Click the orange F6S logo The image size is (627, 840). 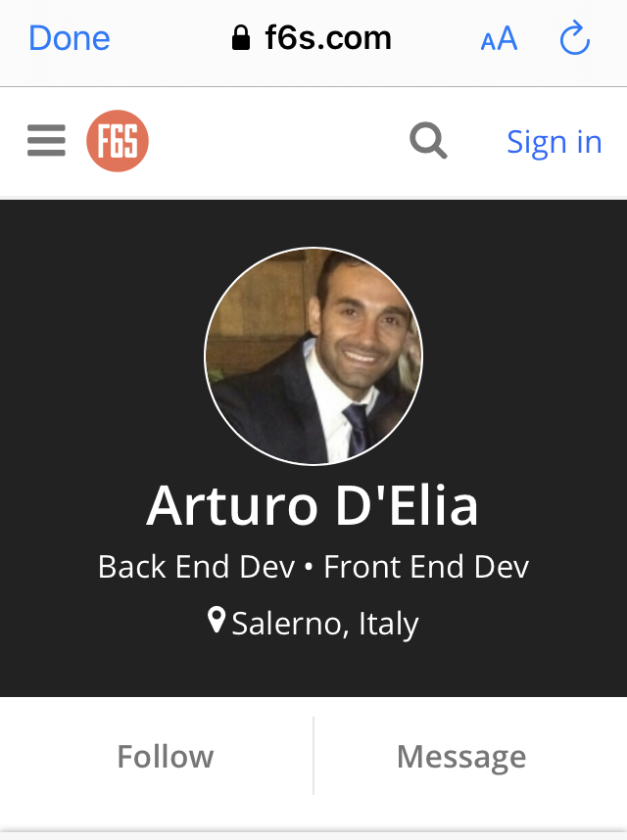click(118, 141)
